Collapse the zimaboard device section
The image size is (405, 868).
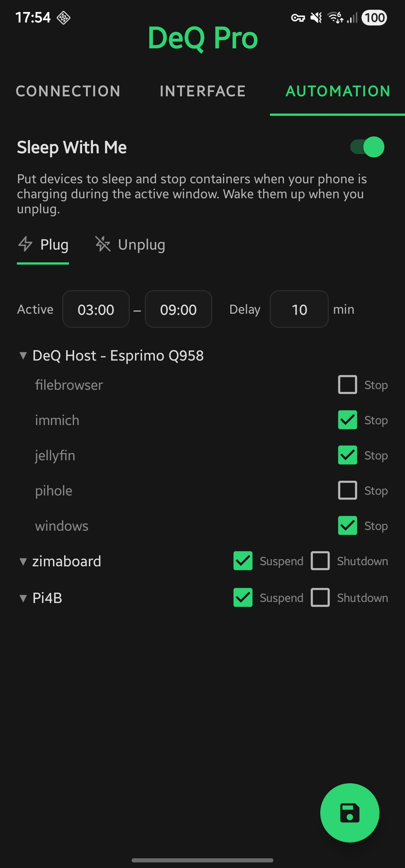[x=23, y=561]
